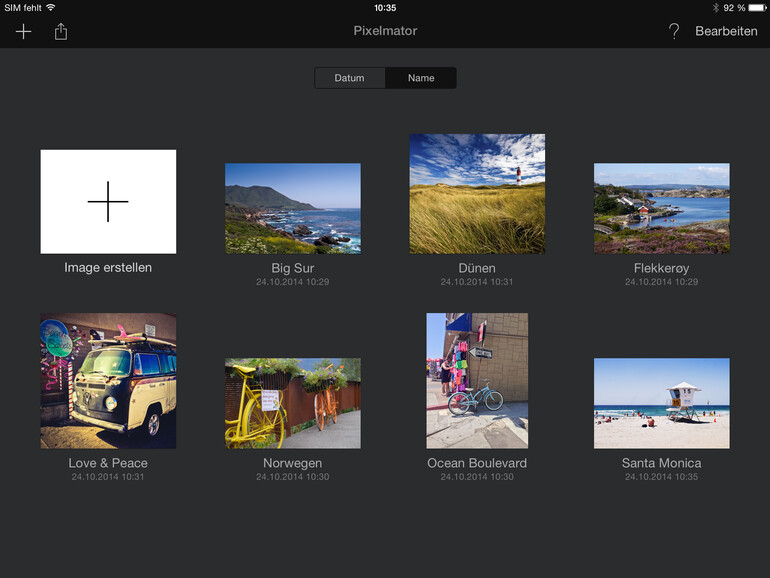Open help via the question mark icon
The image size is (770, 578).
[674, 31]
